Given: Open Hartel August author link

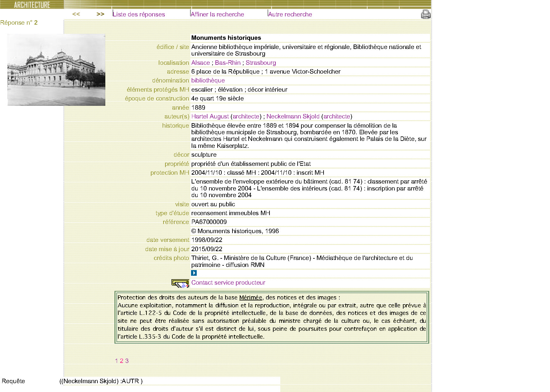Looking at the screenshot, I should (x=210, y=117).
